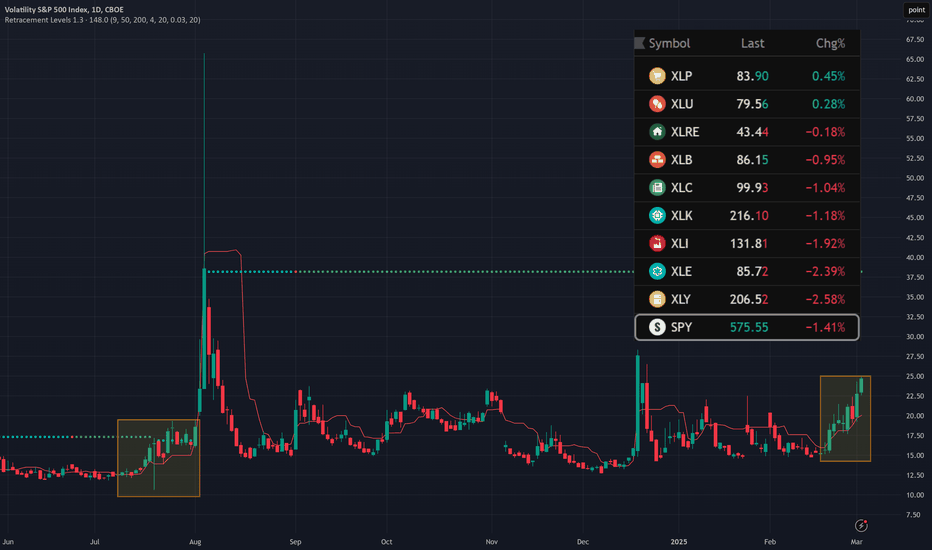Viewport: 932px width, 550px height.
Task: Click the Aug label on time axis
Action: pyautogui.click(x=195, y=542)
